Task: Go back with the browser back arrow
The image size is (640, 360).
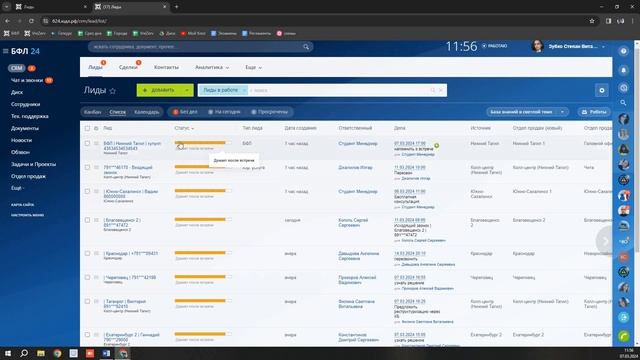Action: pyautogui.click(x=7, y=21)
